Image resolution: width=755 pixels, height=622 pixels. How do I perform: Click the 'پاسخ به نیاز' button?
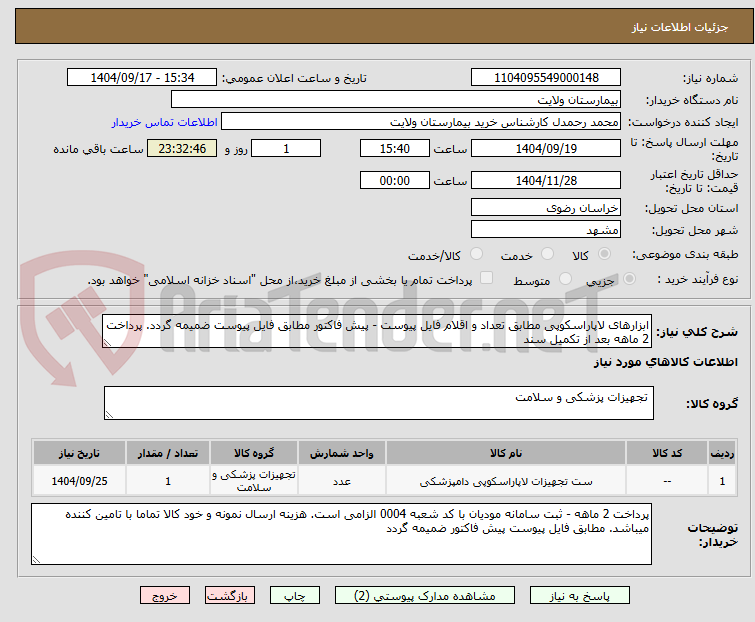(x=580, y=596)
